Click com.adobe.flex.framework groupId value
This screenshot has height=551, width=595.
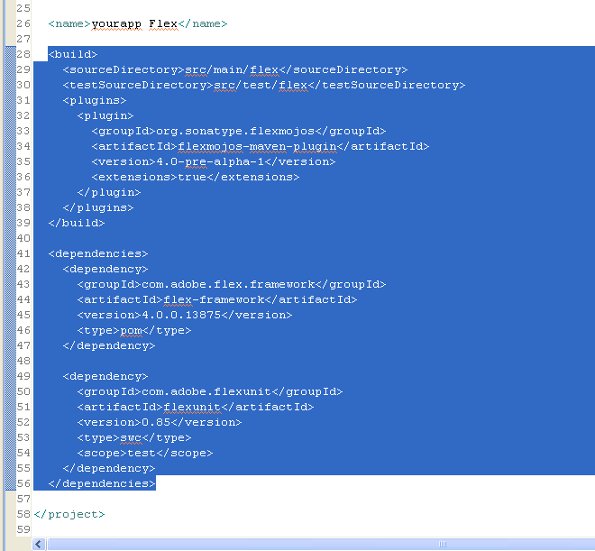[x=228, y=284]
